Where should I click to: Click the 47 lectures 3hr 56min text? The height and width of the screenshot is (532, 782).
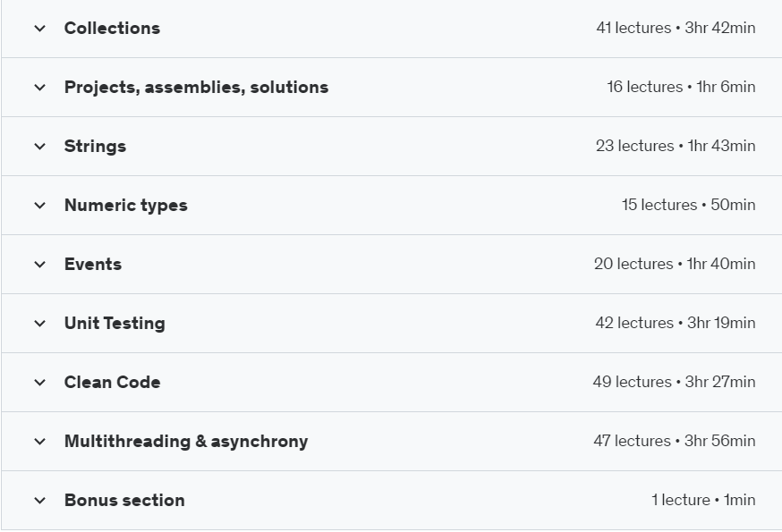[x=674, y=442]
